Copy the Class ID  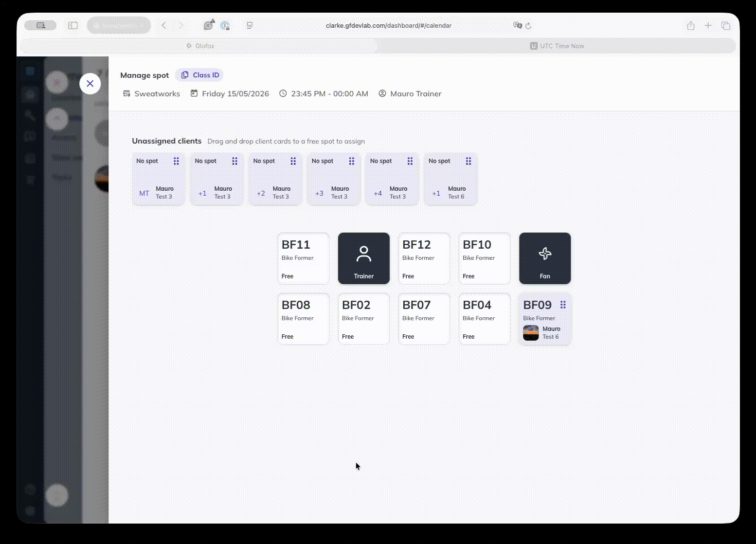200,75
